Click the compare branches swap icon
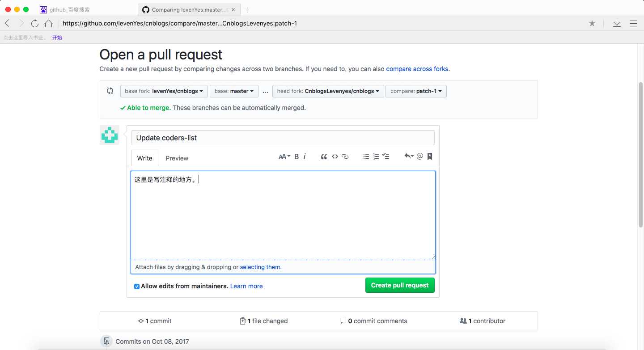Screen dimensions: 644x350 point(110,91)
